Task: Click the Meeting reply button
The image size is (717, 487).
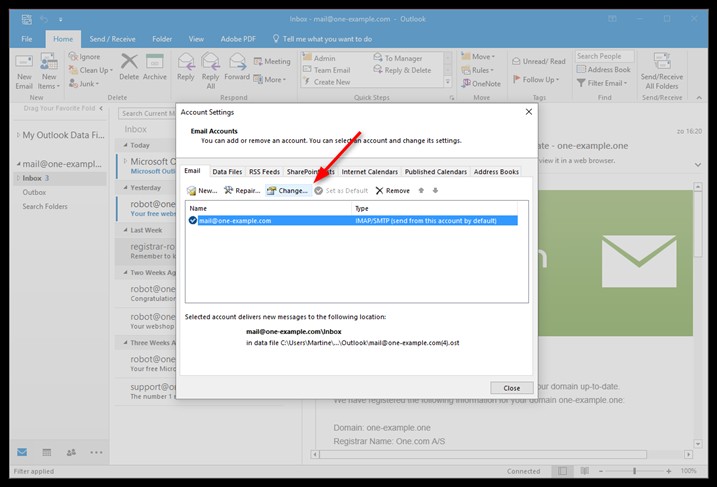Action: tap(272, 61)
